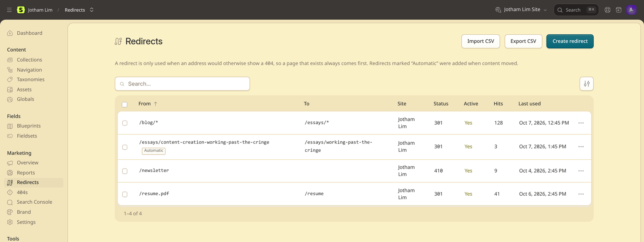Open actions menu for /blog/* row
This screenshot has height=242, width=644.
click(581, 123)
